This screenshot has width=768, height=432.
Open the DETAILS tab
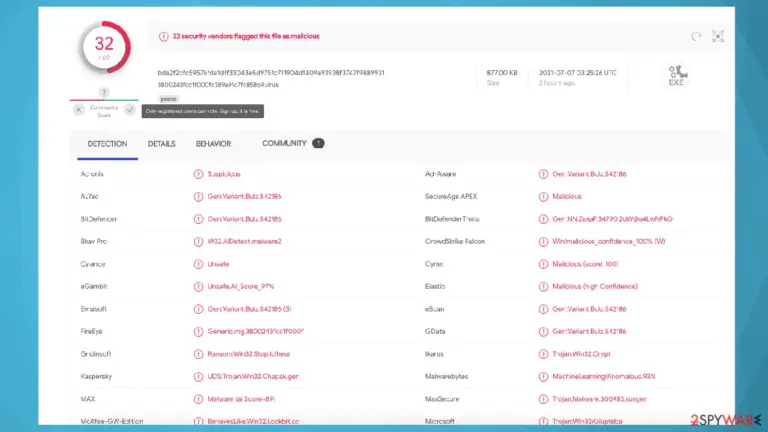click(x=162, y=144)
